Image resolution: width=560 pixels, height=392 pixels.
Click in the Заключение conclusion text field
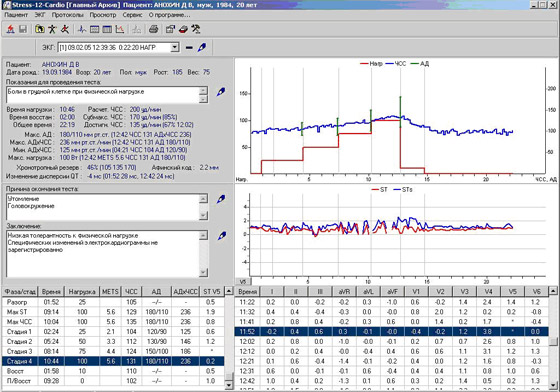click(x=102, y=254)
